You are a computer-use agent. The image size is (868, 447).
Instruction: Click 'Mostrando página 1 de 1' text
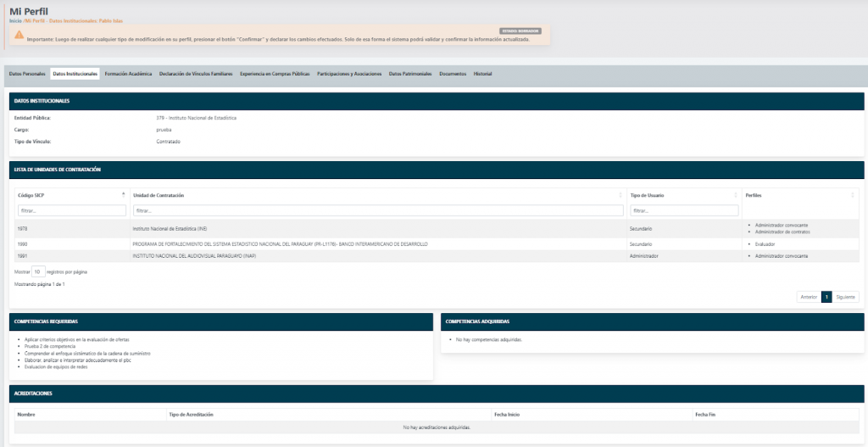[39, 284]
